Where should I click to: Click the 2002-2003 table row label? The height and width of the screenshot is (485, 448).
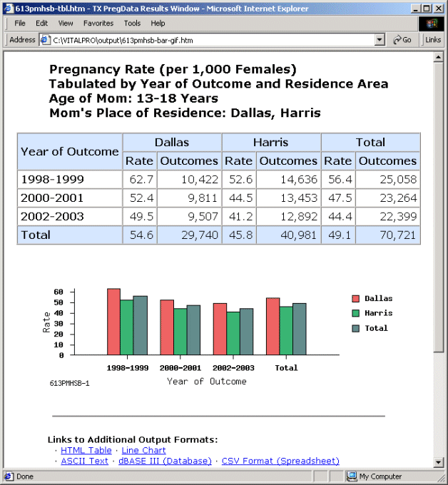[x=52, y=217]
